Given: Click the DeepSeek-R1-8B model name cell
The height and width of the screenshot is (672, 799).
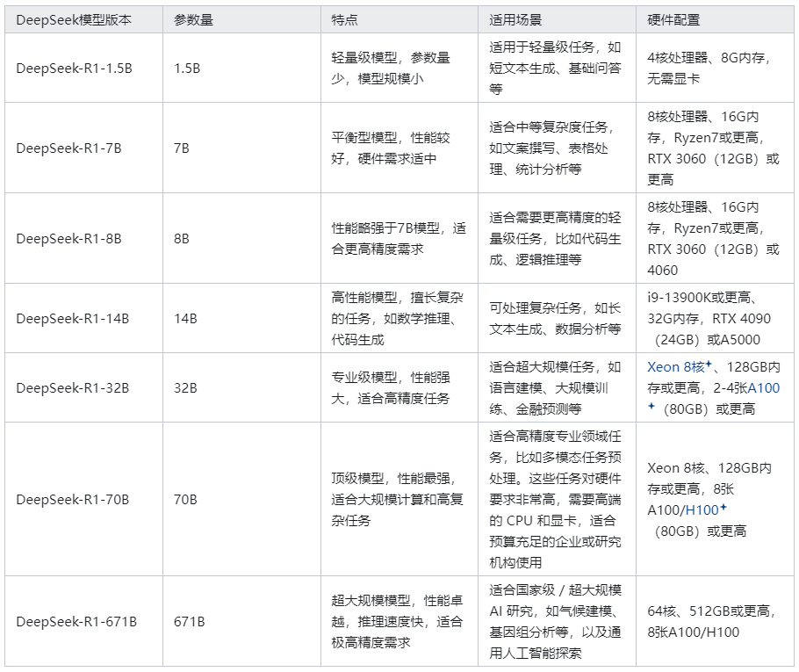Looking at the screenshot, I should coord(68,238).
